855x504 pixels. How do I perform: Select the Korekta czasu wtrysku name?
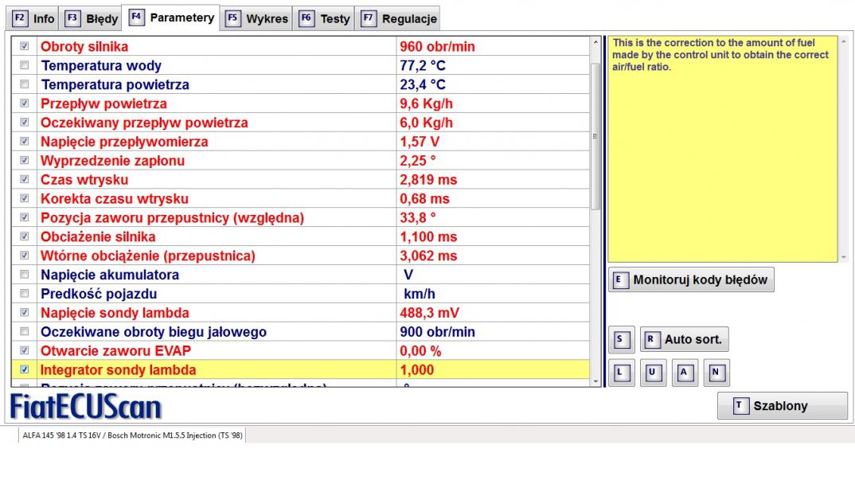(x=115, y=198)
